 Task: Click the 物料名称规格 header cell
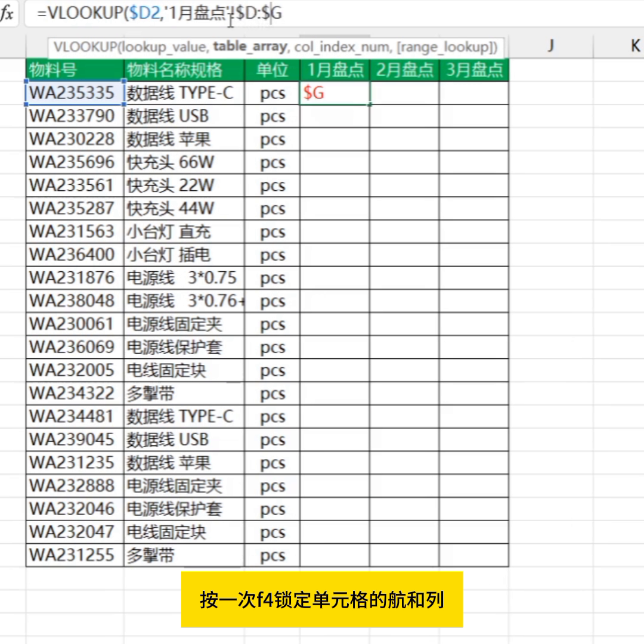(x=184, y=70)
